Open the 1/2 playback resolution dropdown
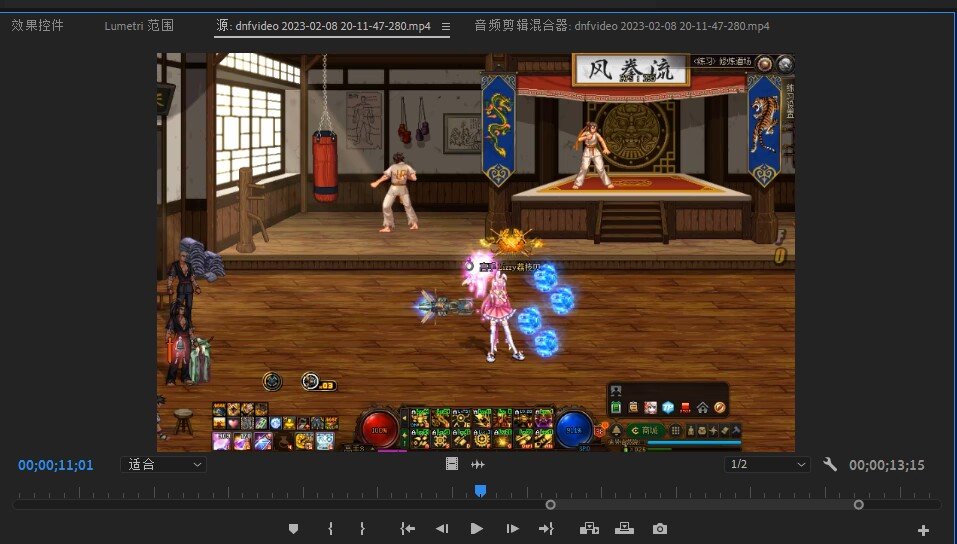The image size is (957, 544). pos(767,465)
